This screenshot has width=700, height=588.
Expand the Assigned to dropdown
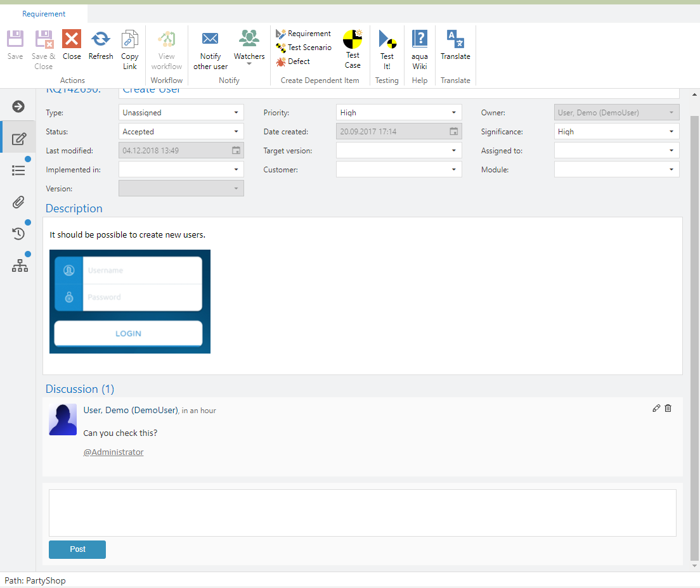(x=616, y=151)
